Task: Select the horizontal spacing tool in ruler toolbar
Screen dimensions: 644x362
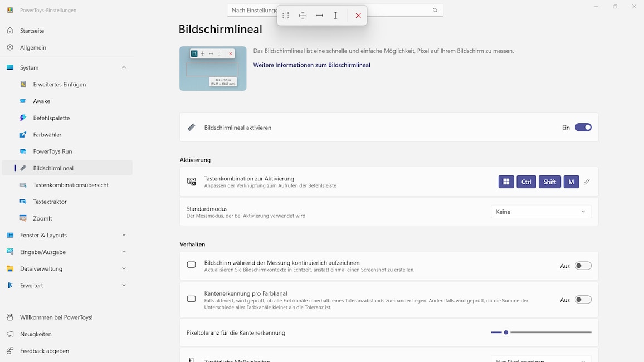Action: coord(319,16)
